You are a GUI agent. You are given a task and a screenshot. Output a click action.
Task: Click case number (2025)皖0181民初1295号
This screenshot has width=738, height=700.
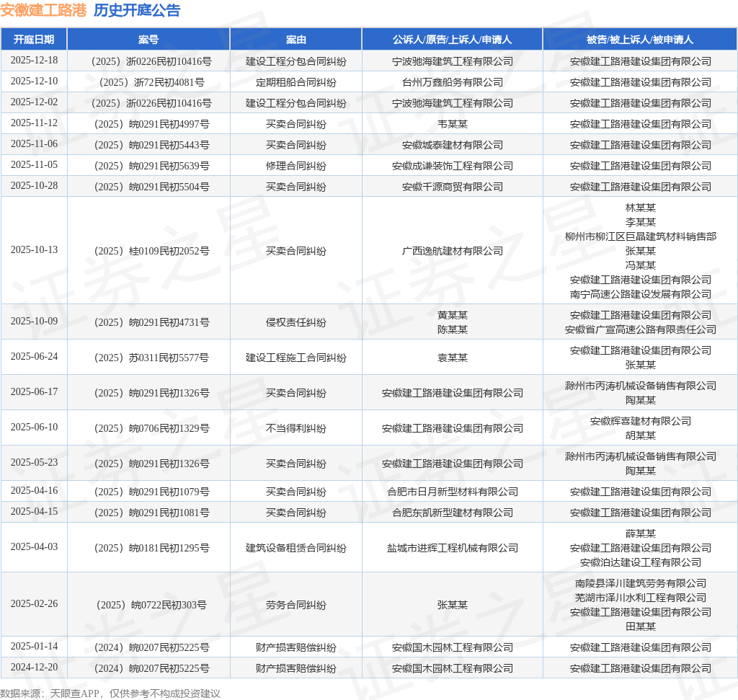point(151,548)
